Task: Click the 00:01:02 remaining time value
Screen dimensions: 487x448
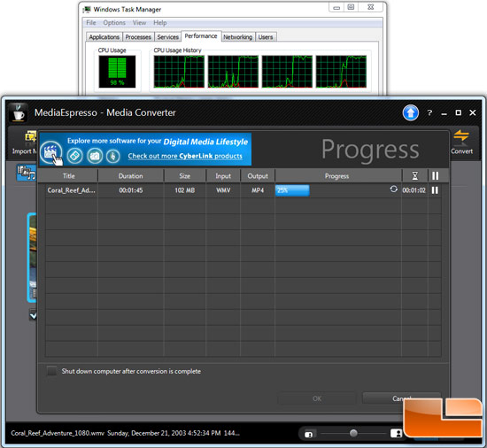Action: 414,190
